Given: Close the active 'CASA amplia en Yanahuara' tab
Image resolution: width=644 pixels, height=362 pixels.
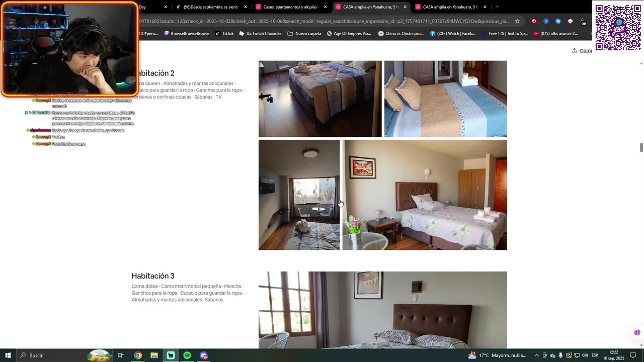Looking at the screenshot, I should pyautogui.click(x=405, y=7).
